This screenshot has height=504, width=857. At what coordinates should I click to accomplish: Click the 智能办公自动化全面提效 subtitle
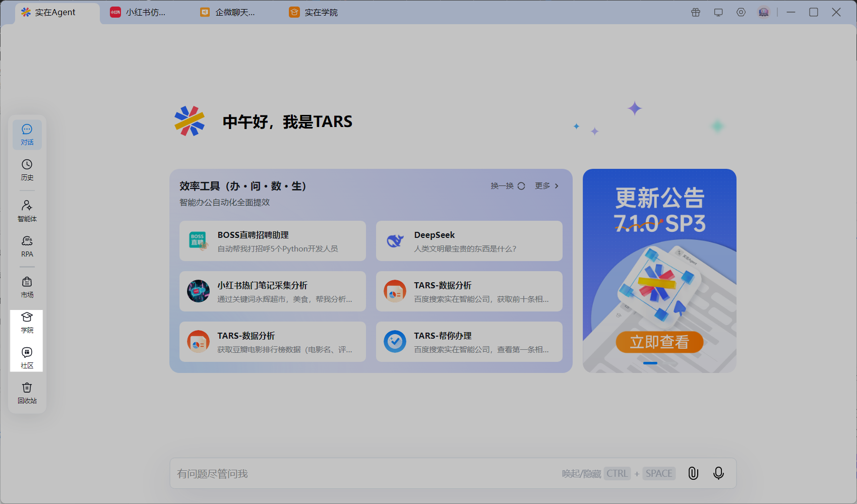click(225, 203)
